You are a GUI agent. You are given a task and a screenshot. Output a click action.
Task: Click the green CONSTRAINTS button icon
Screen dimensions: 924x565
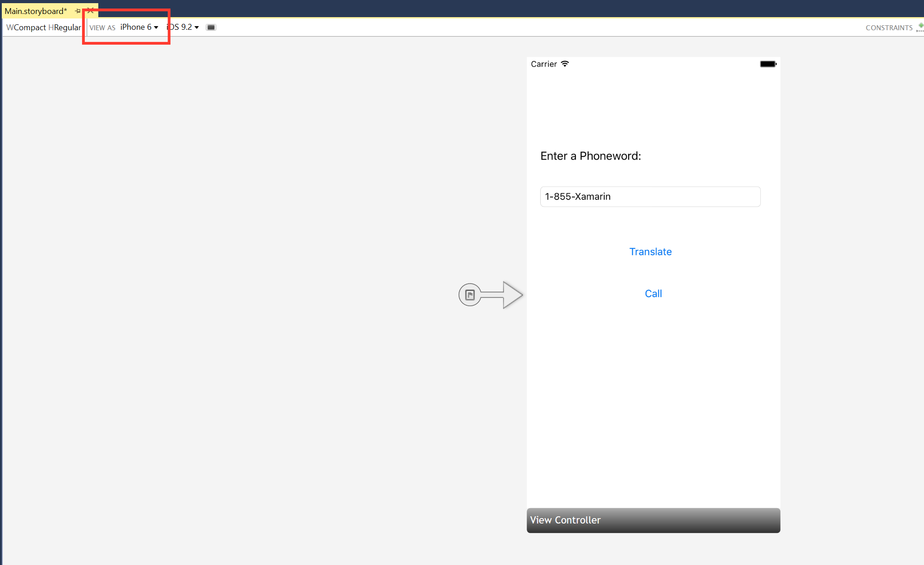point(920,25)
